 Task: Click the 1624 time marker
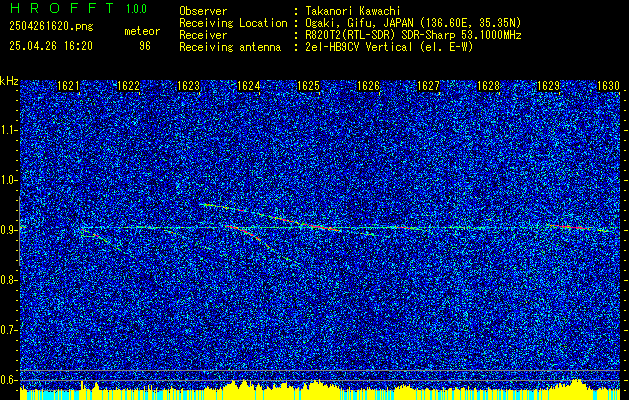(x=249, y=86)
